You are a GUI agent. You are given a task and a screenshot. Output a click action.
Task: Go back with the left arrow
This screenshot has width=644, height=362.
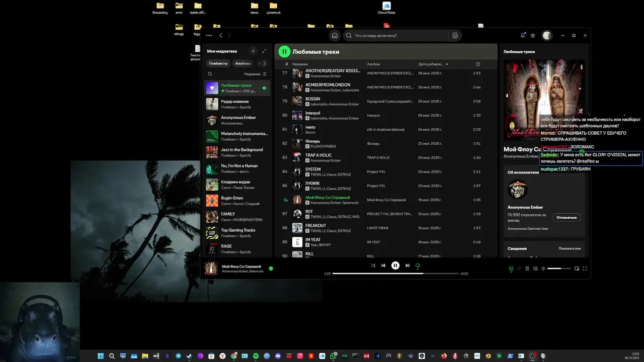click(x=221, y=36)
